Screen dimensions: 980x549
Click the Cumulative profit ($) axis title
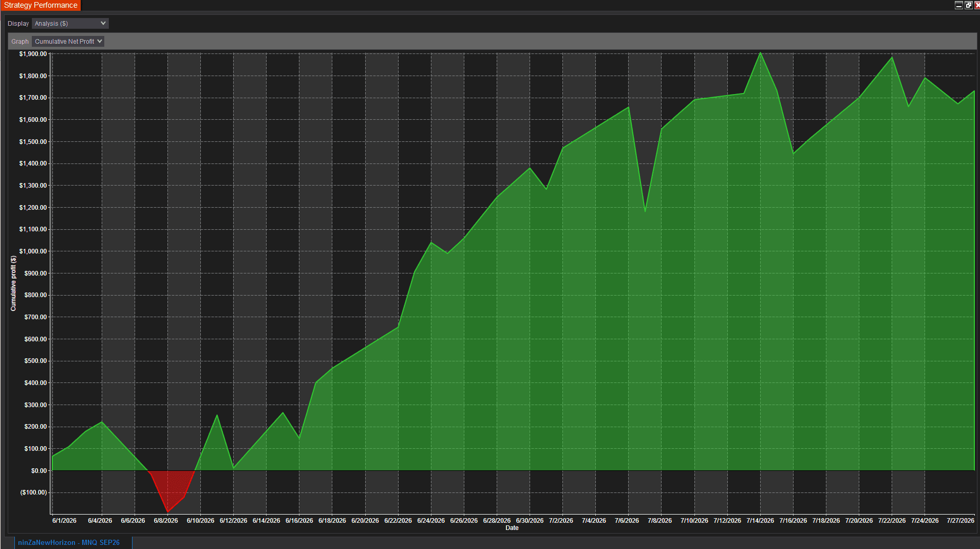[x=13, y=283]
